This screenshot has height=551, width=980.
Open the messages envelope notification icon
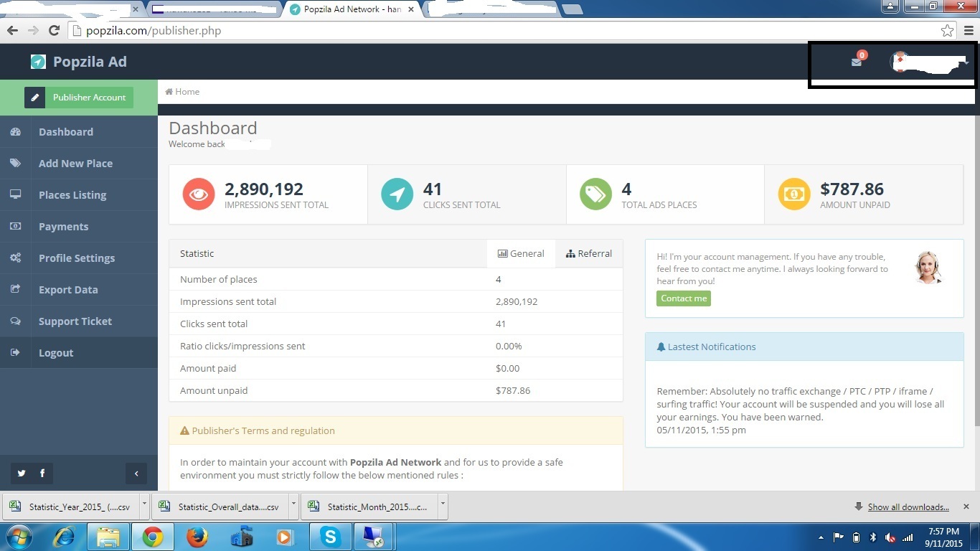pyautogui.click(x=857, y=62)
